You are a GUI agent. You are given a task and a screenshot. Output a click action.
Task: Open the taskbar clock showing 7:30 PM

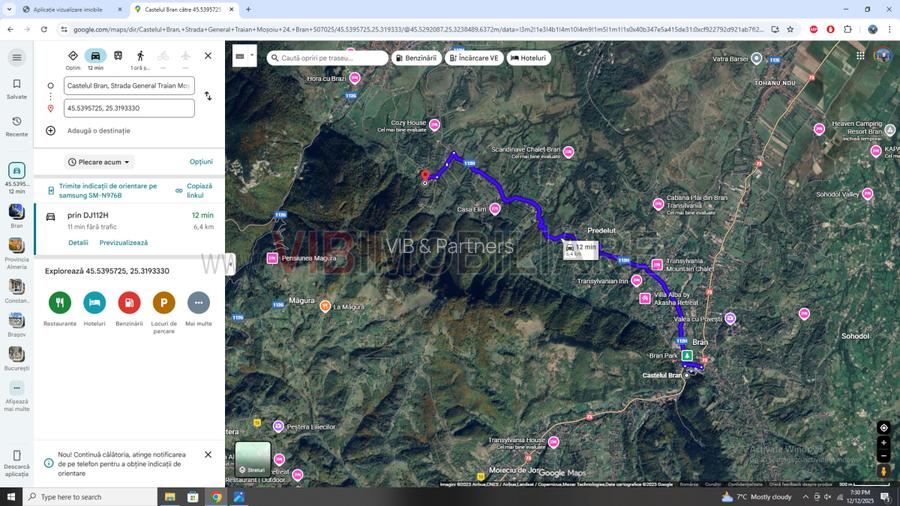click(860, 497)
